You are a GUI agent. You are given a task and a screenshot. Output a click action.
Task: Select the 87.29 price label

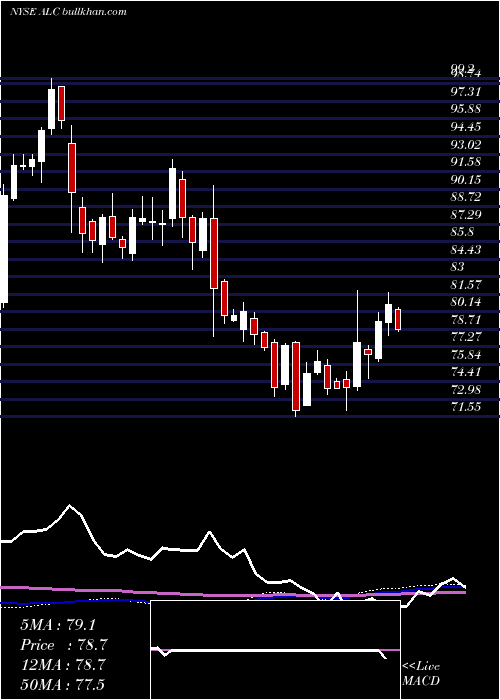[x=466, y=215]
